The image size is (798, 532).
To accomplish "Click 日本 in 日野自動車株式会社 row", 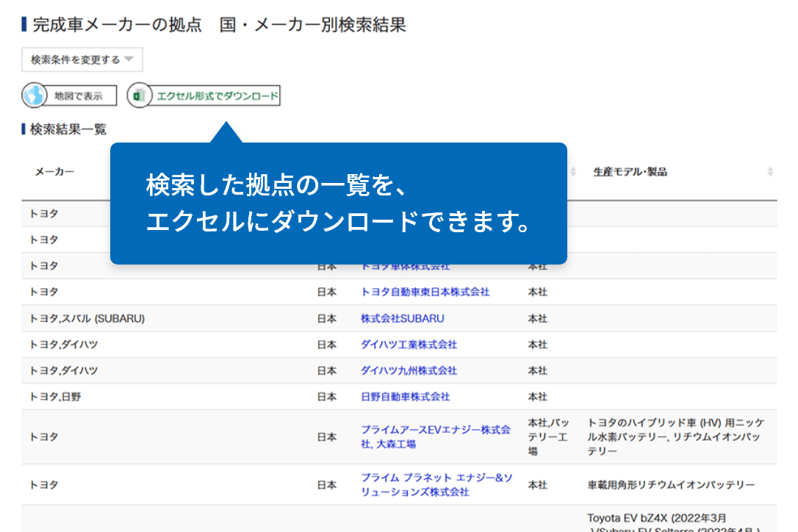I will click(x=327, y=397).
